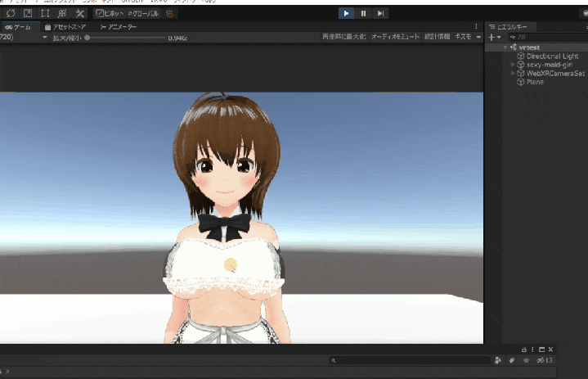588x379 pixels.
Task: Click the Mute Audio button
Action: (395, 37)
